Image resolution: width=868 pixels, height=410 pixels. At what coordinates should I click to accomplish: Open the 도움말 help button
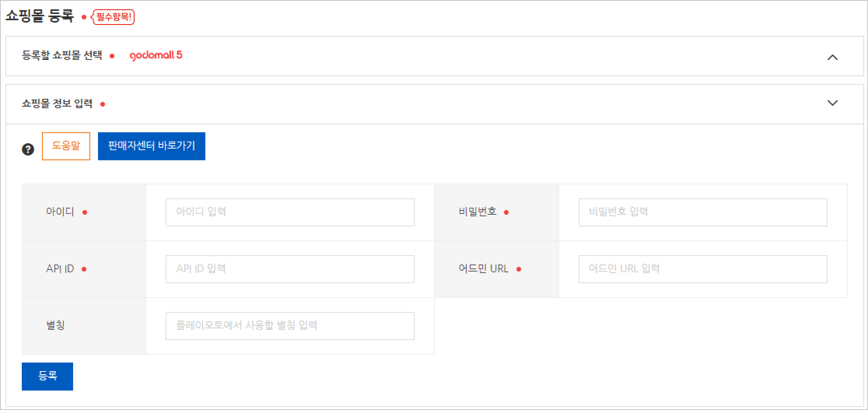[x=66, y=146]
